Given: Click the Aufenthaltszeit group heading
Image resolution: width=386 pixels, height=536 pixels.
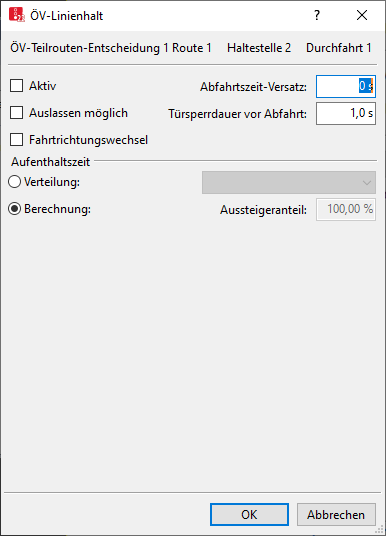Looking at the screenshot, I should pyautogui.click(x=51, y=162).
